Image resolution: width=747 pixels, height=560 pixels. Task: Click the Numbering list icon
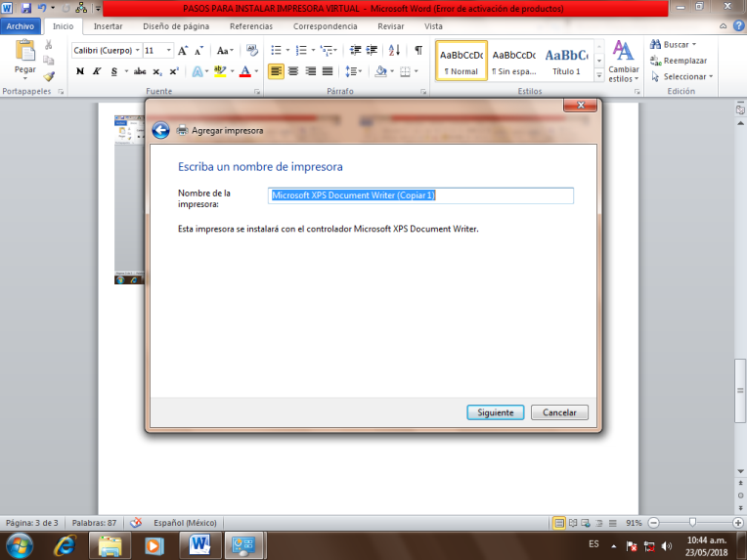[301, 50]
